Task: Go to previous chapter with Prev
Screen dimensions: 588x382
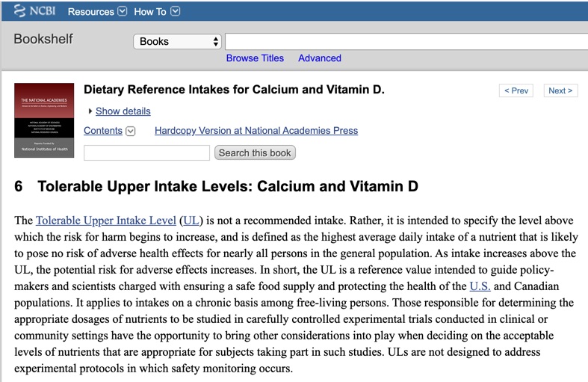Action: click(516, 90)
